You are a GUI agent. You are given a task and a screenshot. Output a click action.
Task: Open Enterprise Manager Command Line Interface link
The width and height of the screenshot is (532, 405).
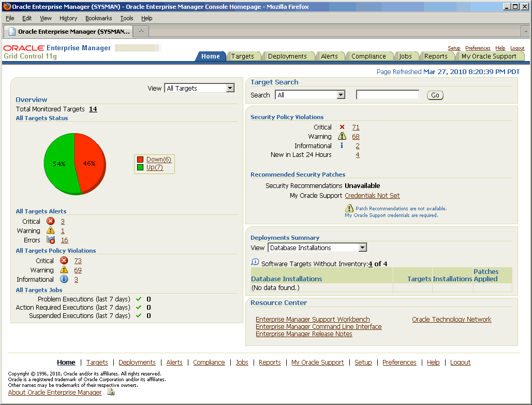[319, 327]
